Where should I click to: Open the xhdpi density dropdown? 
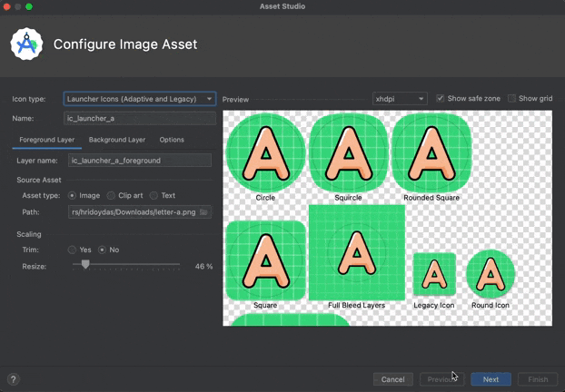[400, 99]
